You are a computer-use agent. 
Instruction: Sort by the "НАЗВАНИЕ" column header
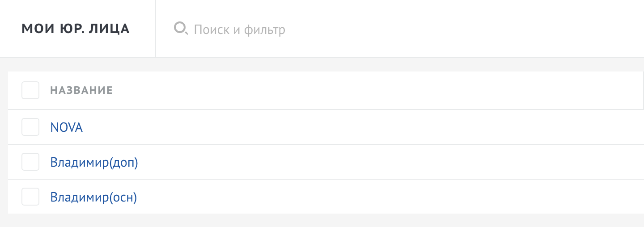[81, 91]
